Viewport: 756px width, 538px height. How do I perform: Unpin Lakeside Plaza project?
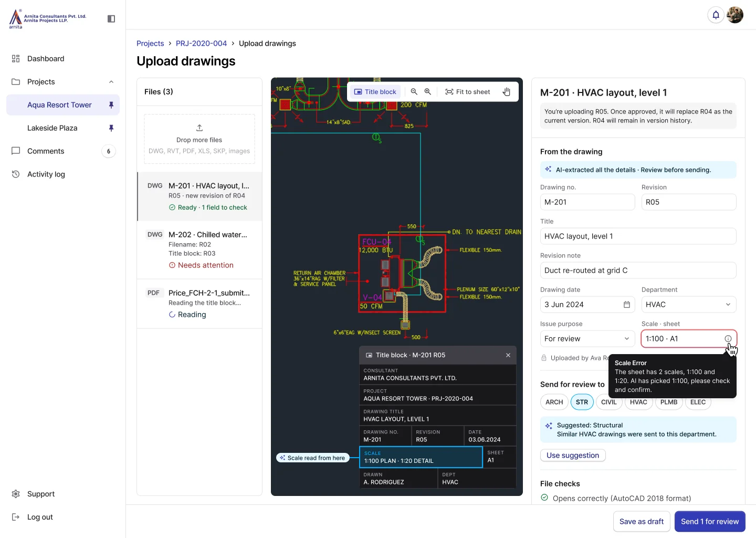[x=111, y=128]
